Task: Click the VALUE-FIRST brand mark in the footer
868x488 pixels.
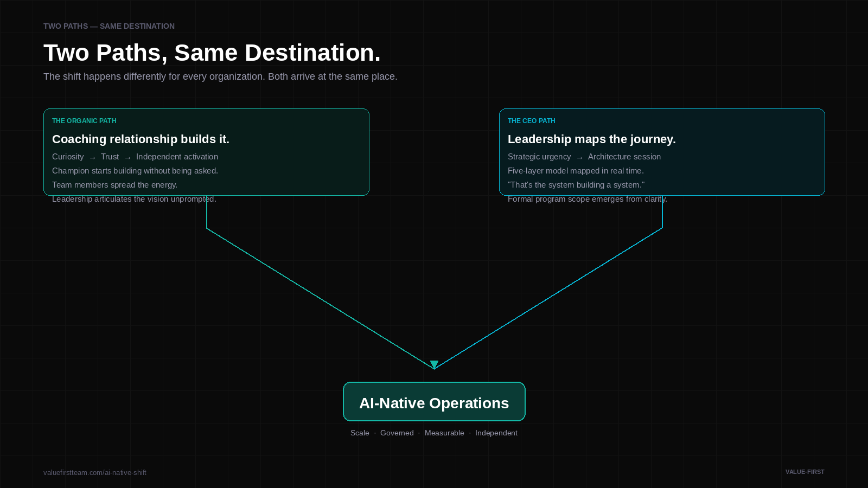Action: (x=805, y=472)
